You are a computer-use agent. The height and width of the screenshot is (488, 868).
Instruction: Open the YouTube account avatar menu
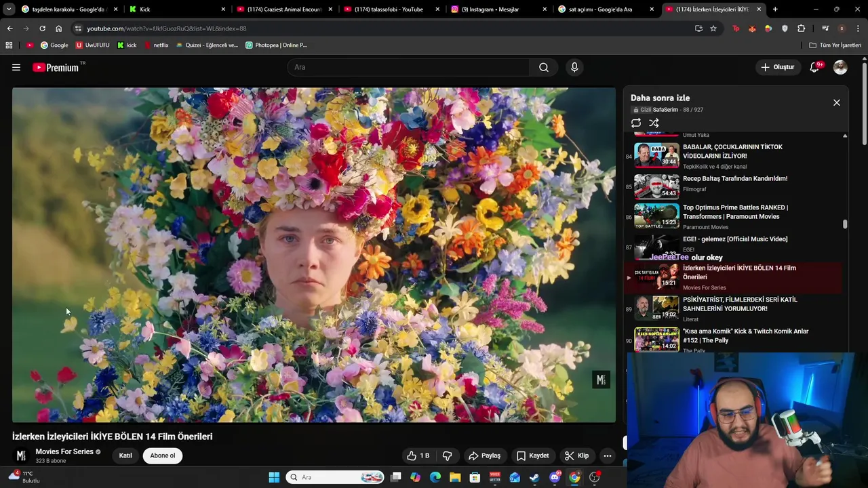point(840,67)
